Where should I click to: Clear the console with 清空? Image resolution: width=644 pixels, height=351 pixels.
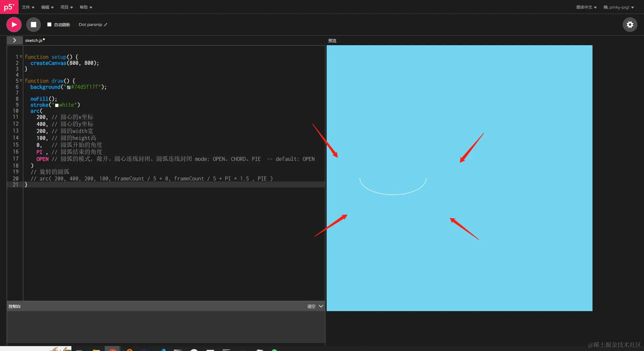click(311, 306)
